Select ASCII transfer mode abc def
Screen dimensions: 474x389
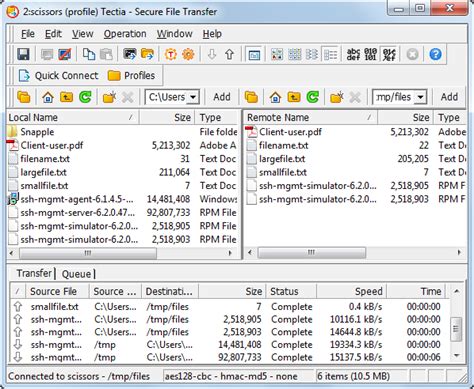tap(353, 54)
